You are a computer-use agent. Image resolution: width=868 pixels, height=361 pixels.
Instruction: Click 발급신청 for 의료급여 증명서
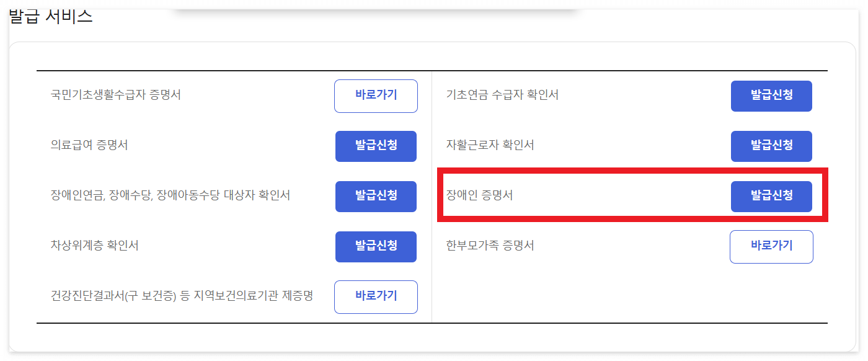376,146
